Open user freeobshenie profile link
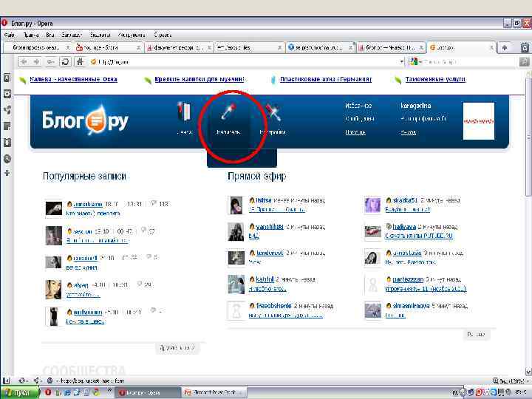The height and width of the screenshot is (399, 532). 273,306
